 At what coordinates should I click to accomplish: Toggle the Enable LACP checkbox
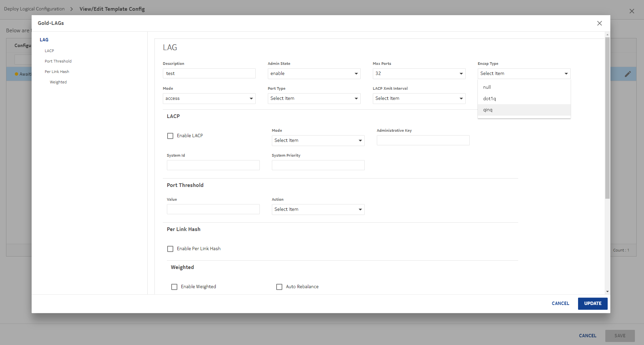click(170, 136)
